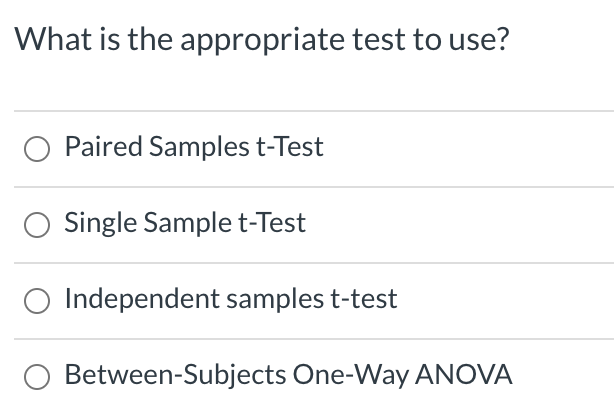Click 't-Test' in the Single Sample option

272,222
